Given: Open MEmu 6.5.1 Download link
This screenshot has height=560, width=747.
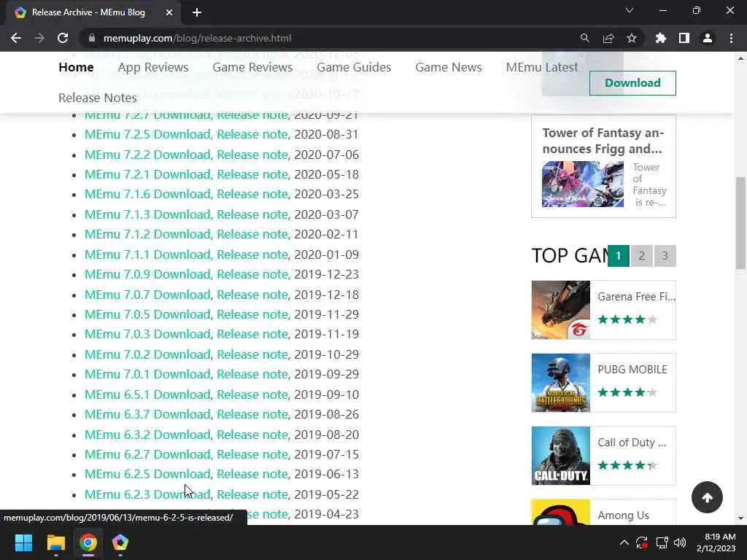Looking at the screenshot, I should (147, 394).
